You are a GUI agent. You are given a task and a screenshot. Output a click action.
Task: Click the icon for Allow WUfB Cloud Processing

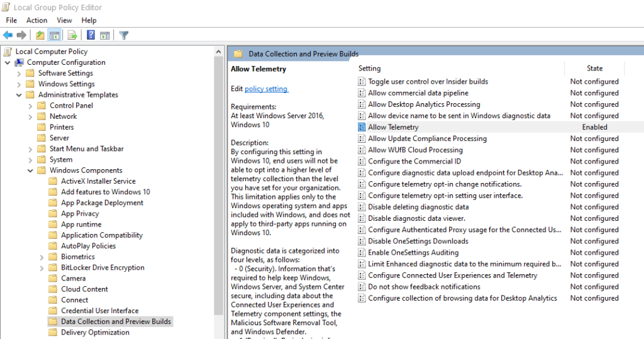click(x=362, y=150)
